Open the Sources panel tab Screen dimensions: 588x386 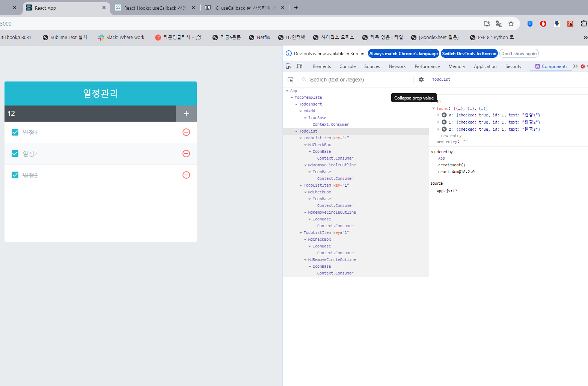pos(372,66)
